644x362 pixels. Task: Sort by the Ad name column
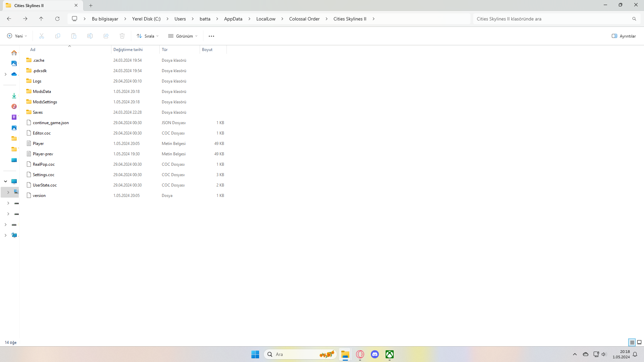pyautogui.click(x=69, y=50)
